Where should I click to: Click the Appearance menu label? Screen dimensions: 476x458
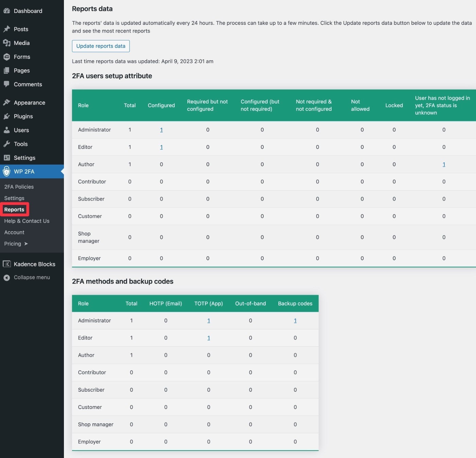tap(30, 102)
